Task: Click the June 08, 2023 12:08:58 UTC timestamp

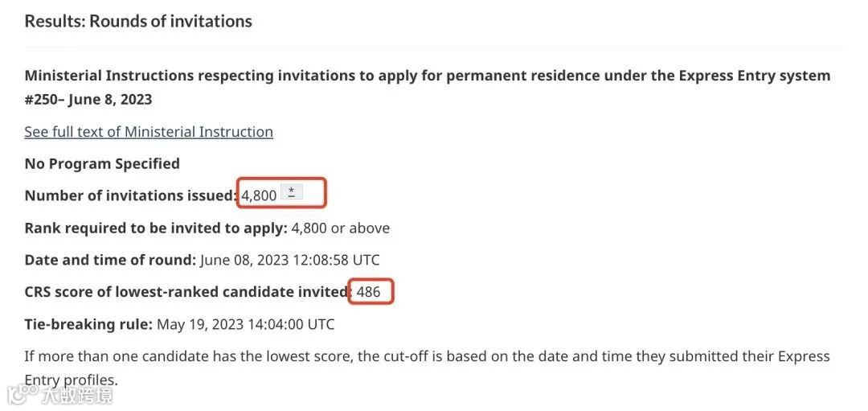Action: (289, 260)
